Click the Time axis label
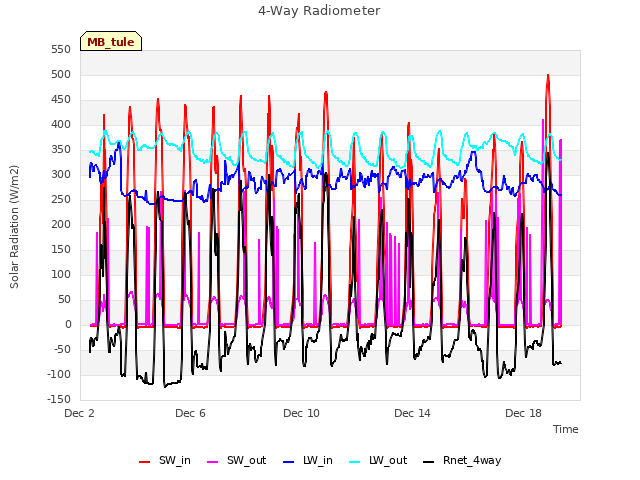 coord(565,429)
